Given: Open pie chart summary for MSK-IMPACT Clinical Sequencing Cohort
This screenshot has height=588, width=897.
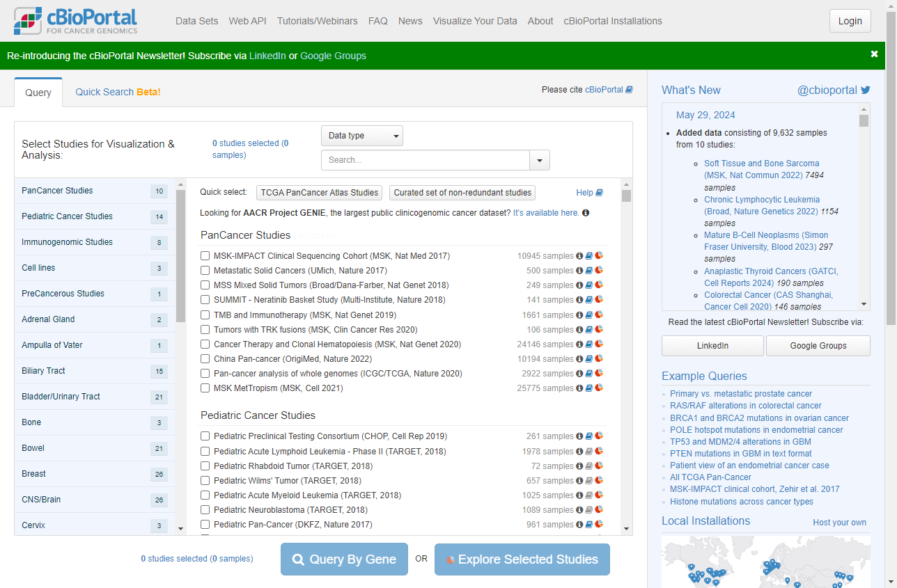Looking at the screenshot, I should coord(599,255).
